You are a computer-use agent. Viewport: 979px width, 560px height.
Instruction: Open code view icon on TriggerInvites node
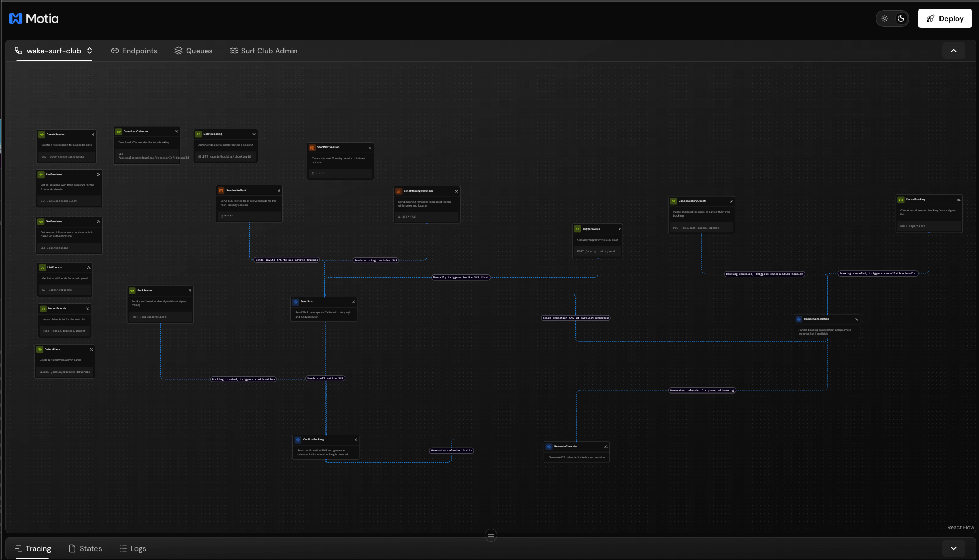(x=619, y=229)
